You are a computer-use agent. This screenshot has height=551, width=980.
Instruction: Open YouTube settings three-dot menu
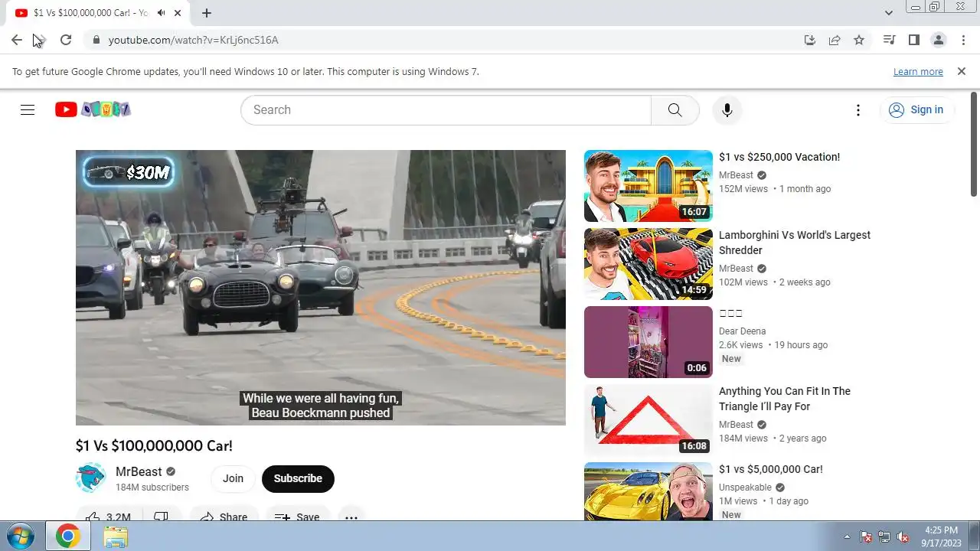[x=858, y=109]
